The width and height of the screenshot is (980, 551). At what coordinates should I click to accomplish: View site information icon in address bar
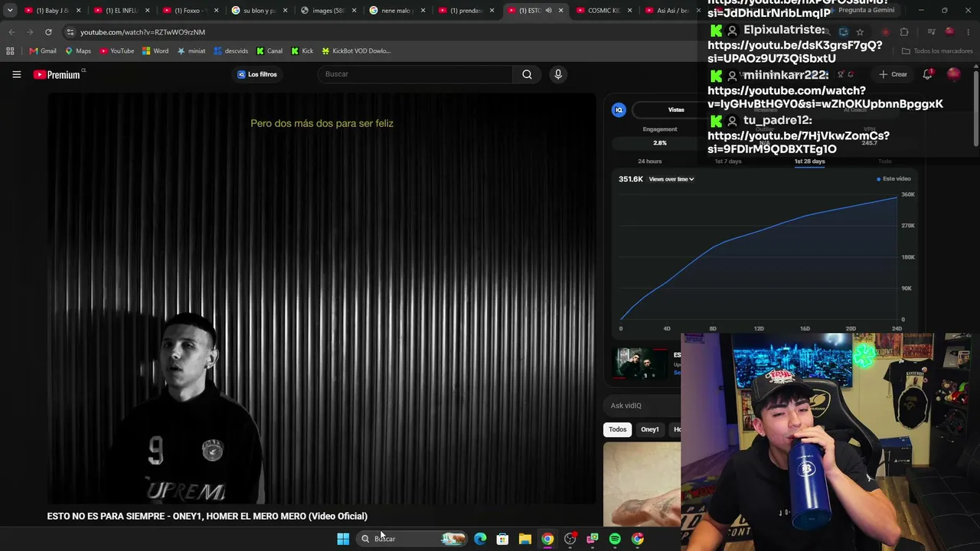pos(70,32)
